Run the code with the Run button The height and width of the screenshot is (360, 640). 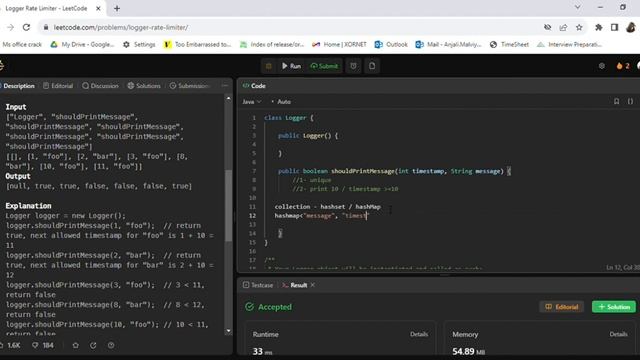[291, 66]
